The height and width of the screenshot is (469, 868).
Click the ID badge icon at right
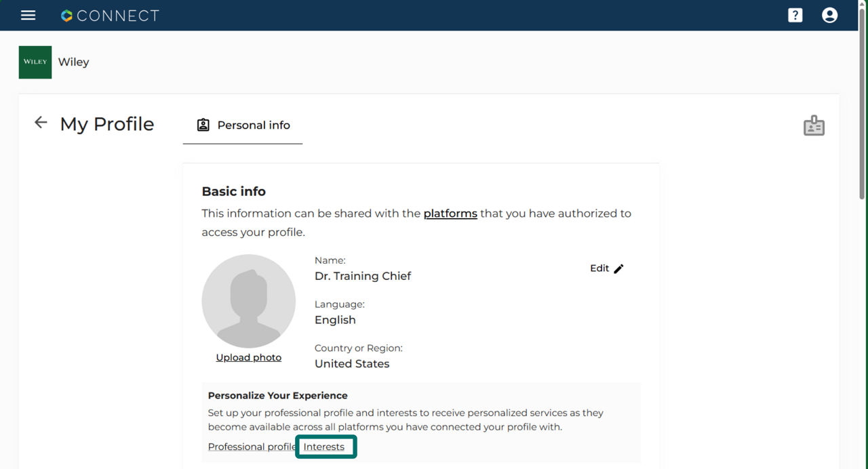[814, 126]
